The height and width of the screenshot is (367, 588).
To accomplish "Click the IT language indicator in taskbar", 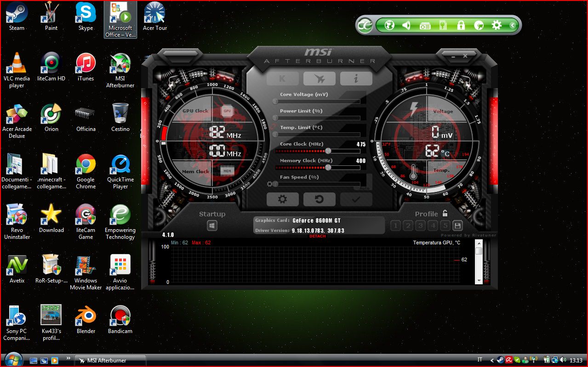I will pos(480,360).
